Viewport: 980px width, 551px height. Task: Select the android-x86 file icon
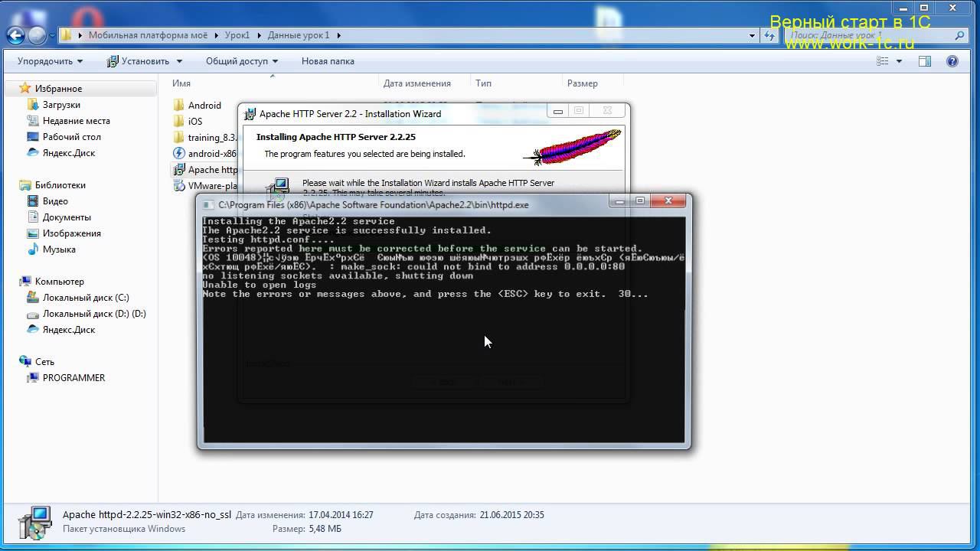179,154
